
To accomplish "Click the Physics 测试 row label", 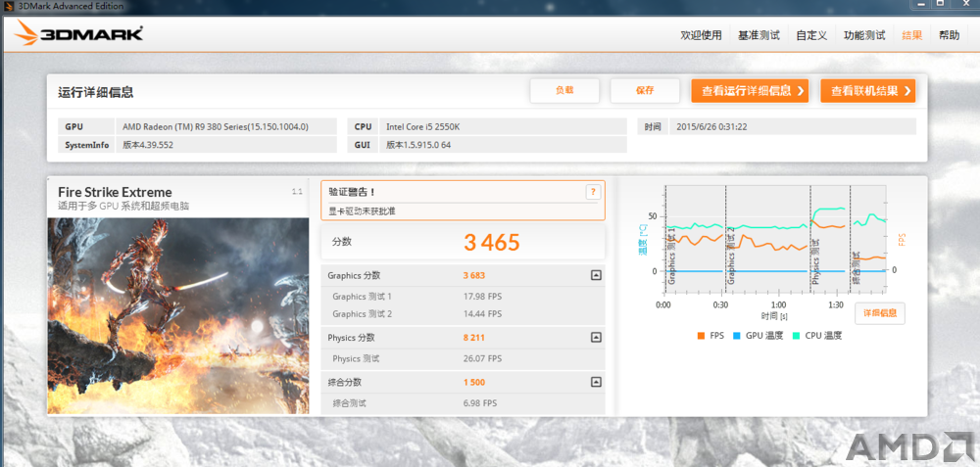I will (356, 359).
